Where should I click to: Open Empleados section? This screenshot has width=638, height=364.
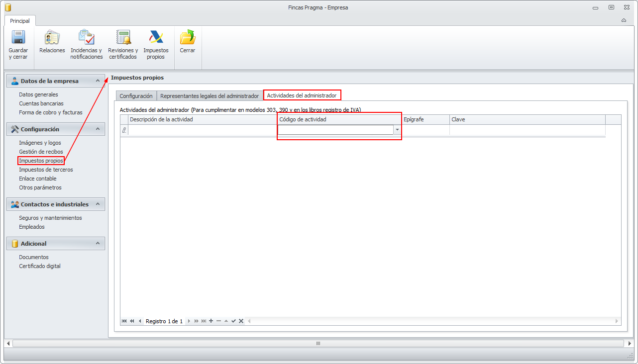point(32,227)
